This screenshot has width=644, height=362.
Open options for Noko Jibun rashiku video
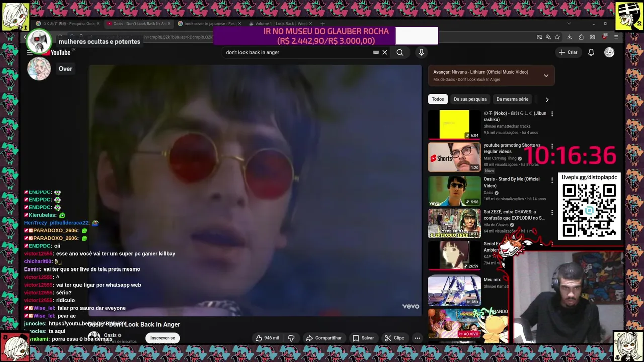pyautogui.click(x=552, y=114)
